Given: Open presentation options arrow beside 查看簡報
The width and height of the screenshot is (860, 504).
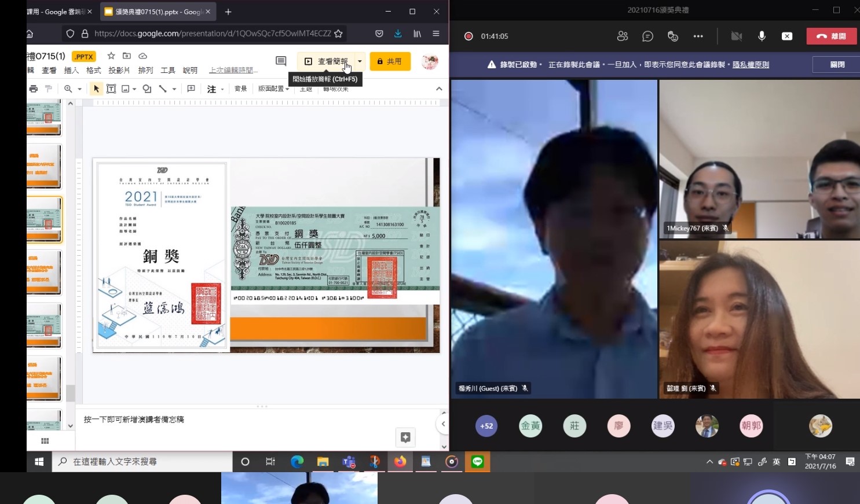Looking at the screenshot, I should tap(360, 61).
